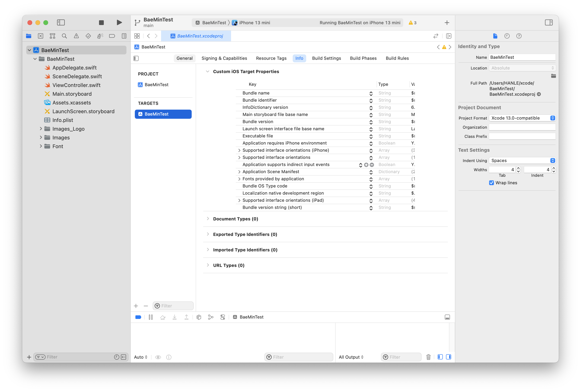Switch to the Signing & Capabilities tab
Image resolution: width=581 pixels, height=392 pixels.
click(224, 58)
